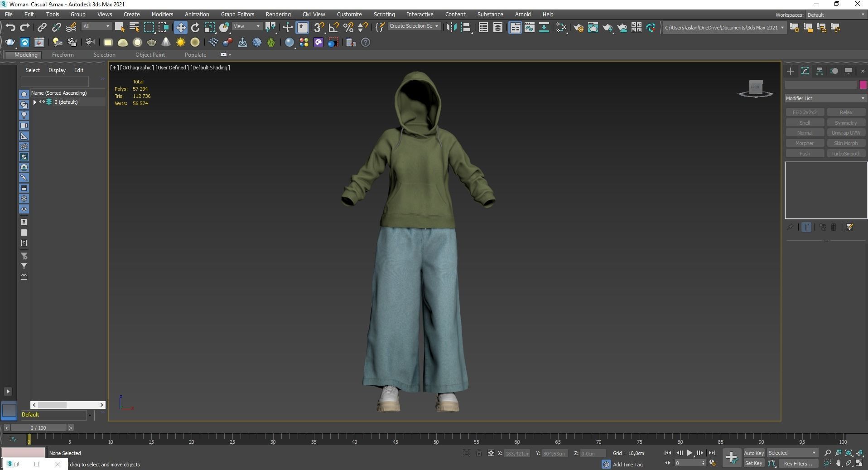This screenshot has height=470, width=868.
Task: Open the Rendering menu
Action: (x=278, y=15)
